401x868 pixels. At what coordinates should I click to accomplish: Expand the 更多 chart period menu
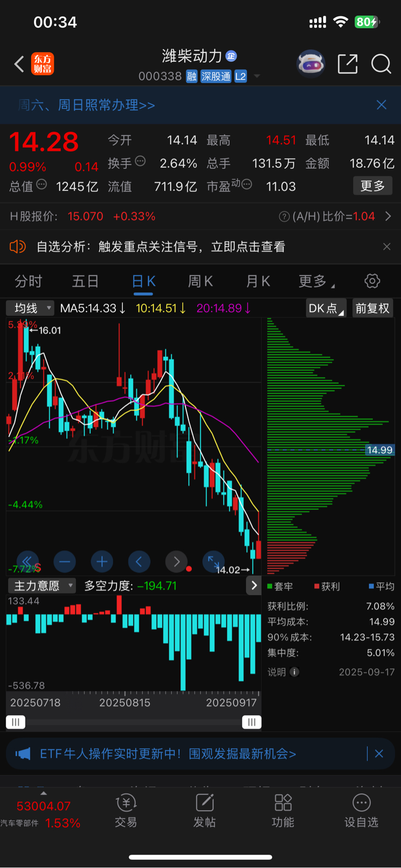click(x=316, y=281)
